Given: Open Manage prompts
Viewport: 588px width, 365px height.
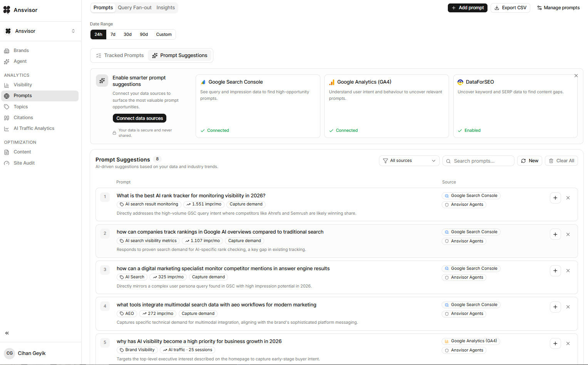Looking at the screenshot, I should [x=558, y=8].
